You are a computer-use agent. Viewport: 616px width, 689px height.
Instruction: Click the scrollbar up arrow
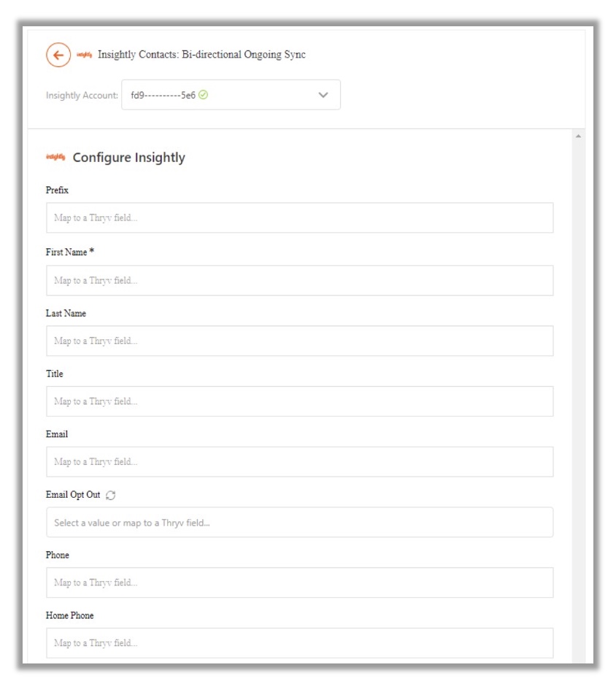[x=578, y=136]
